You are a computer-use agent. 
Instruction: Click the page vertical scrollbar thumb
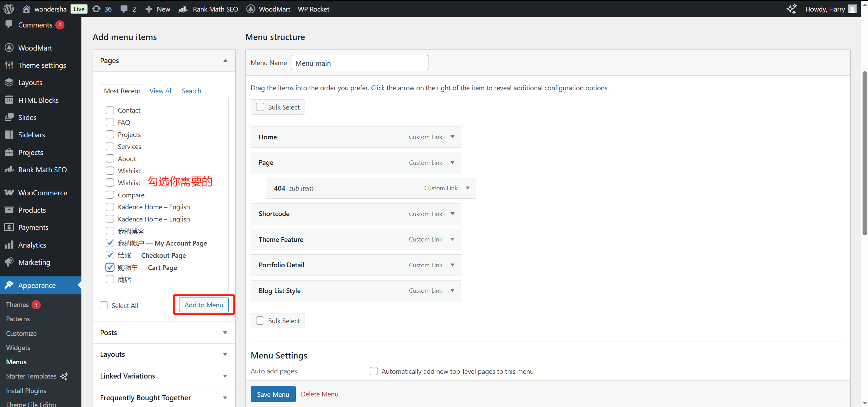865,153
